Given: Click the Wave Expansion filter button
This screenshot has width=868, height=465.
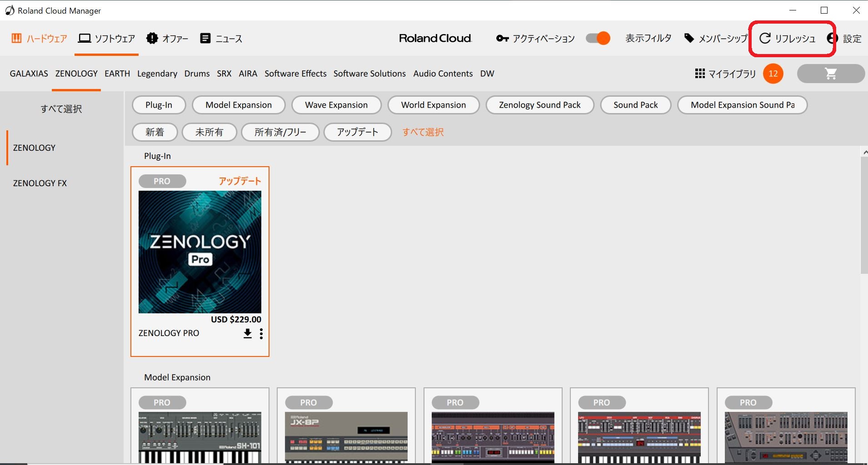Looking at the screenshot, I should coord(336,105).
